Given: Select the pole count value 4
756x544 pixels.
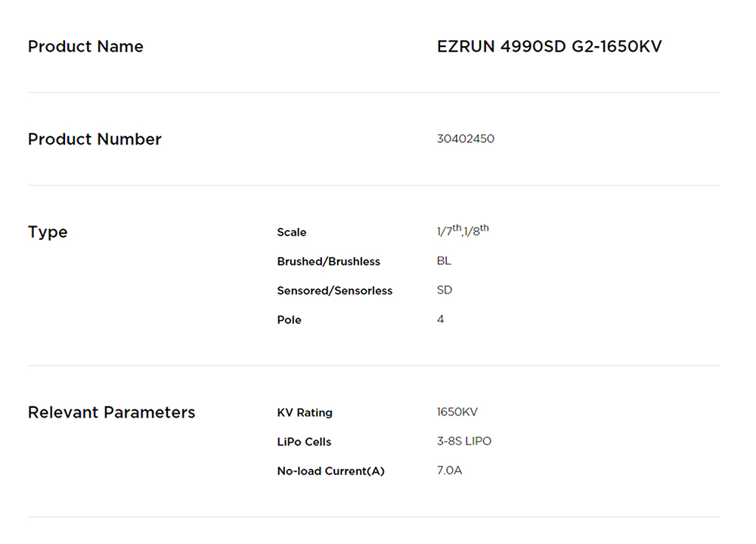Looking at the screenshot, I should point(441,319).
